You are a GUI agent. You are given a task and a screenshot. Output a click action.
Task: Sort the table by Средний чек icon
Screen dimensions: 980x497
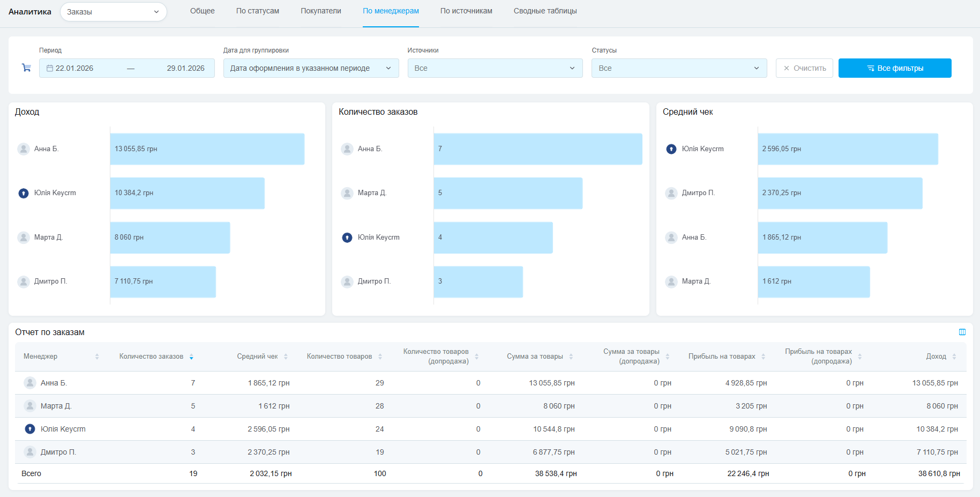pos(286,357)
